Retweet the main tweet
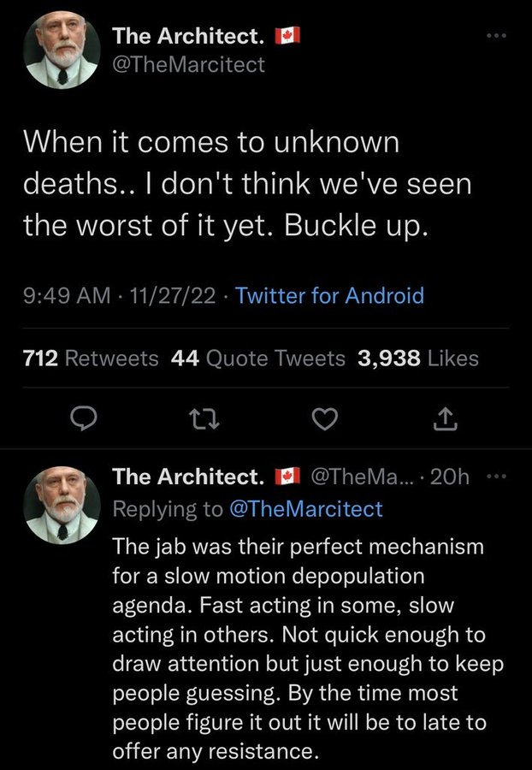 pos(201,418)
